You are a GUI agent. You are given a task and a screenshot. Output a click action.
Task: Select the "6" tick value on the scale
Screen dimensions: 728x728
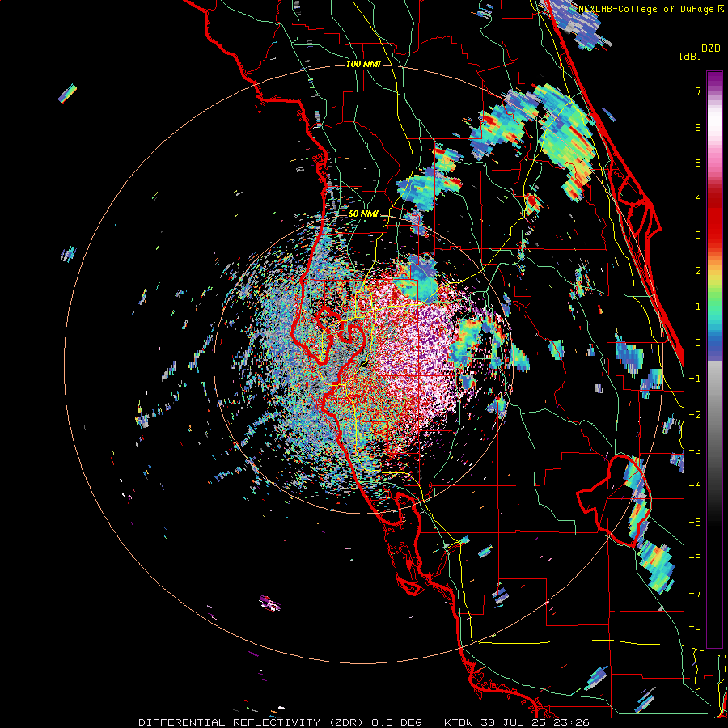[x=698, y=127]
